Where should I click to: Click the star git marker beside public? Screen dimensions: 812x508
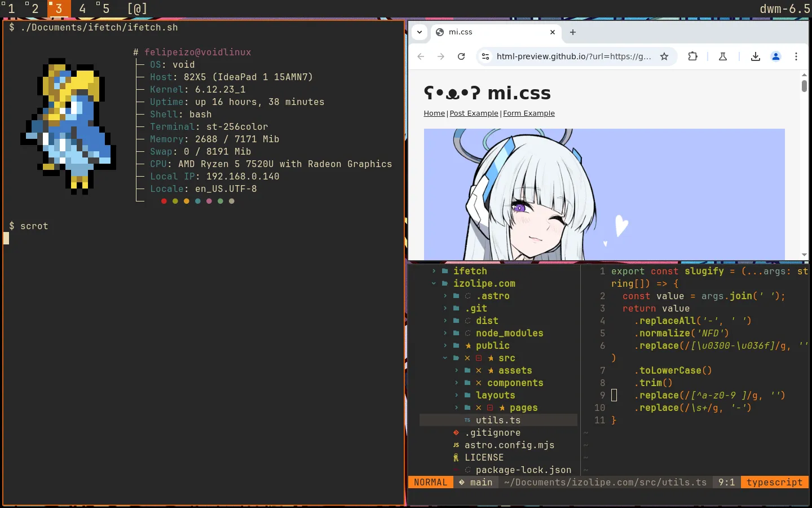click(468, 346)
